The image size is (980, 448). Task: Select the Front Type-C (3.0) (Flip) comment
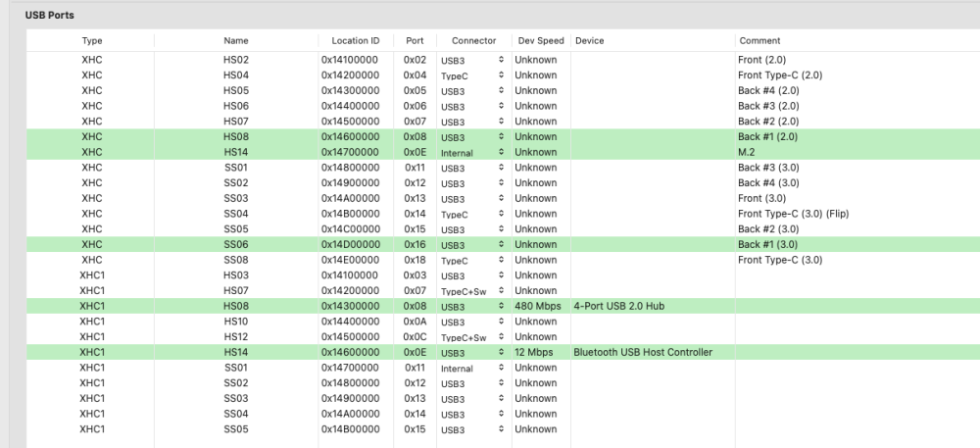(x=793, y=214)
